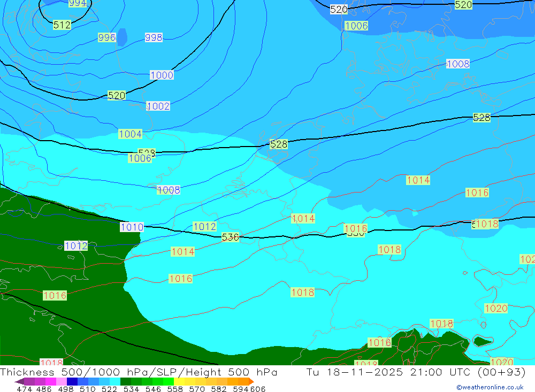Screen dimensions: 535x392
Task: Select the 1002 isobar label
Action: [158, 106]
